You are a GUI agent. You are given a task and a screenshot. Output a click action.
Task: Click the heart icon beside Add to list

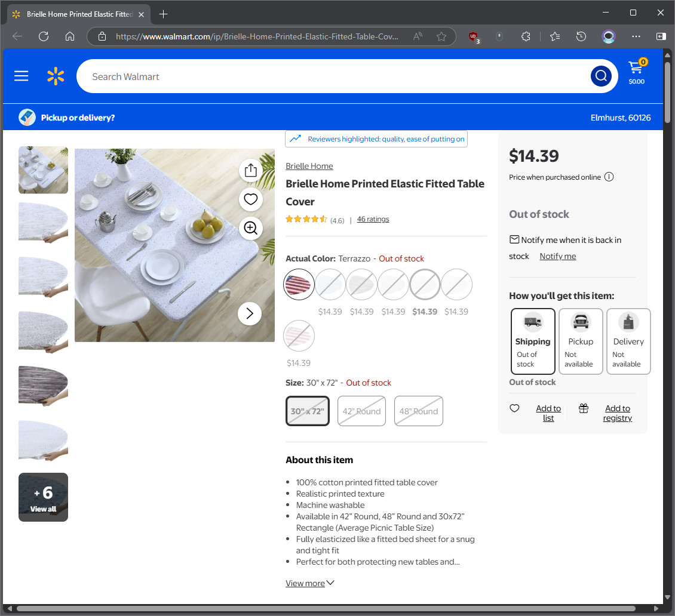pos(514,408)
